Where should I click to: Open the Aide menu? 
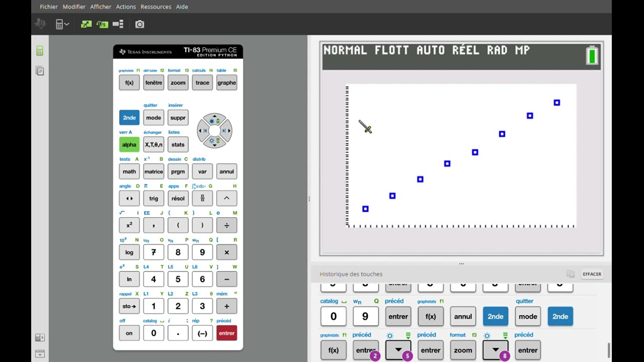pos(182,7)
